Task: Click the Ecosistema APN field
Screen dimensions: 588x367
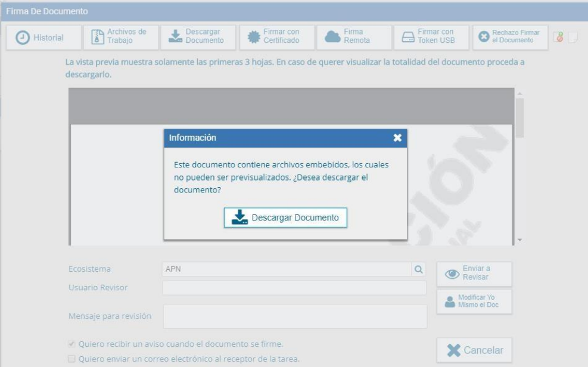Action: (286, 269)
